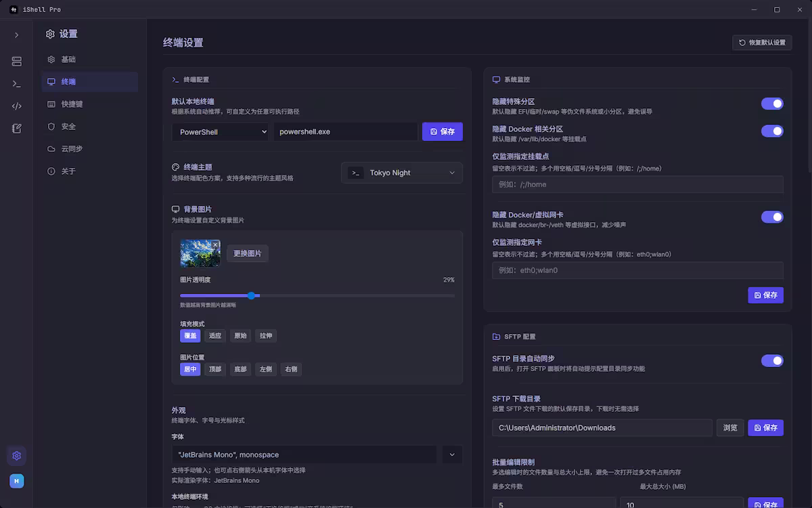Remove the background image via the X icon
812x508 pixels.
(x=215, y=244)
